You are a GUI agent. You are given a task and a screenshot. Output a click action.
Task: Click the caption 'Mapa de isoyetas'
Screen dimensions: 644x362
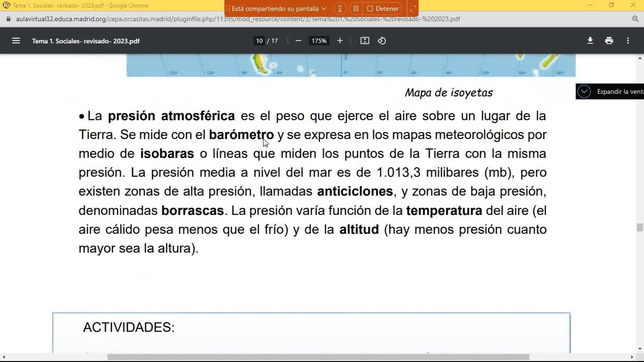click(x=449, y=92)
